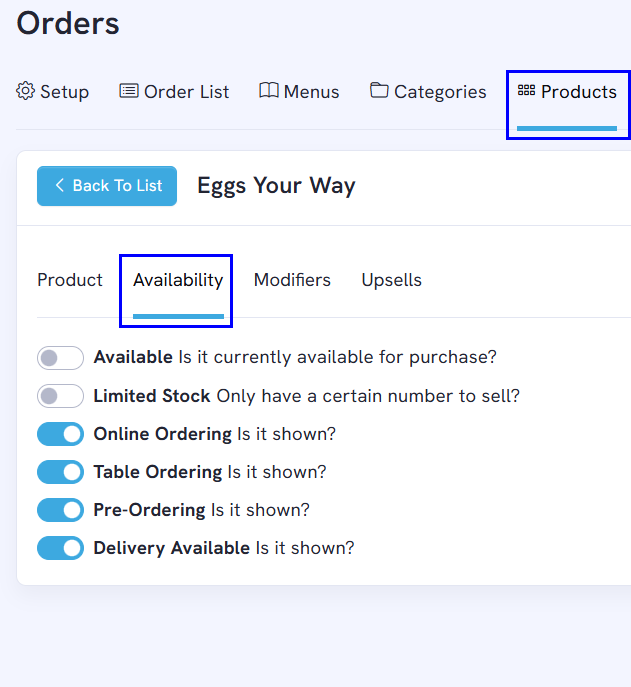
Task: Click the Order List icon
Action: pyautogui.click(x=129, y=91)
